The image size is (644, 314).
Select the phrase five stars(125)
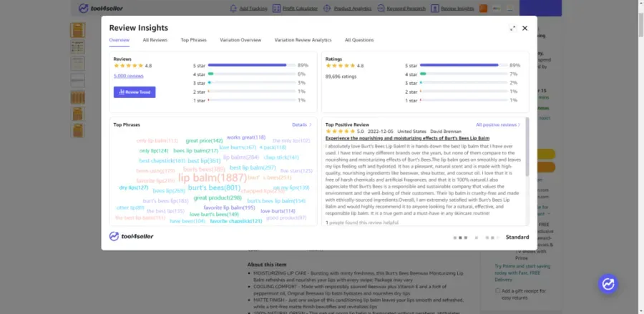(296, 171)
